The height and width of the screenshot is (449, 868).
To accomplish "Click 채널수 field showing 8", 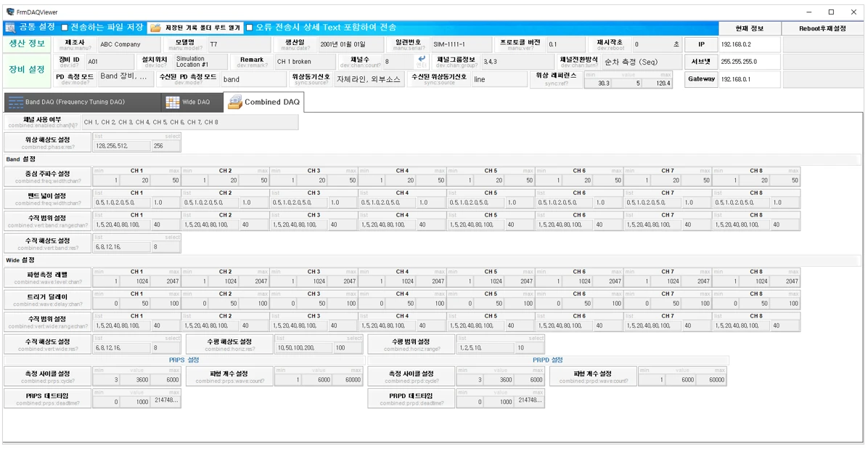I will tap(398, 62).
